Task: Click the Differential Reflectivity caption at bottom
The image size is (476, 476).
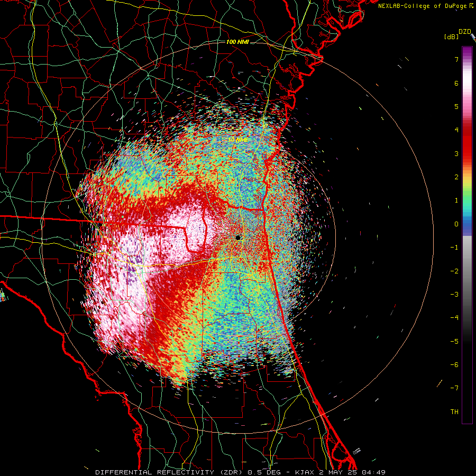Action: (x=240, y=472)
